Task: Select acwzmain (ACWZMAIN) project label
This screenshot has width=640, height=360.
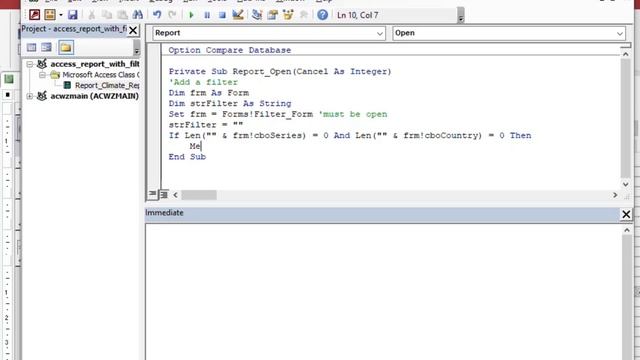Action: 94,96
